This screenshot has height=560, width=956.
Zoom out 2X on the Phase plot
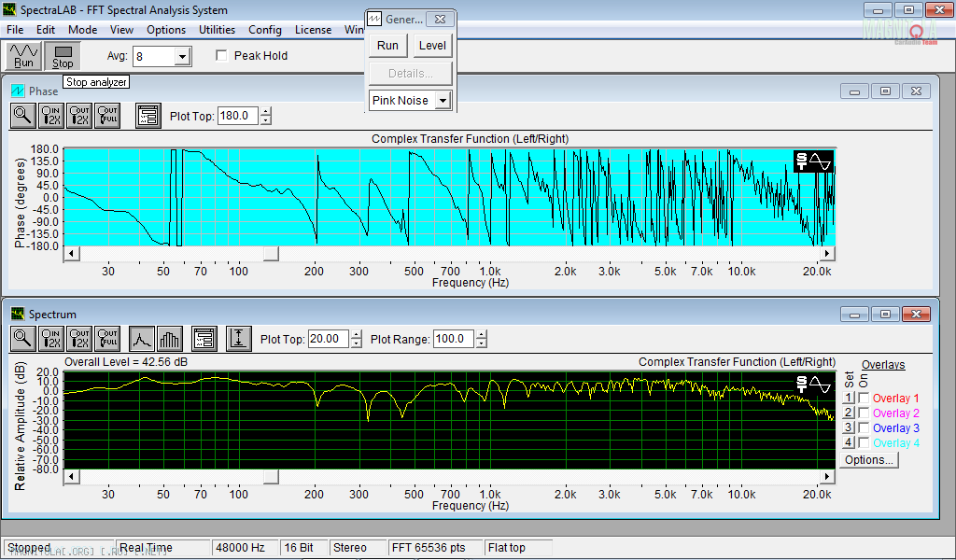(79, 116)
